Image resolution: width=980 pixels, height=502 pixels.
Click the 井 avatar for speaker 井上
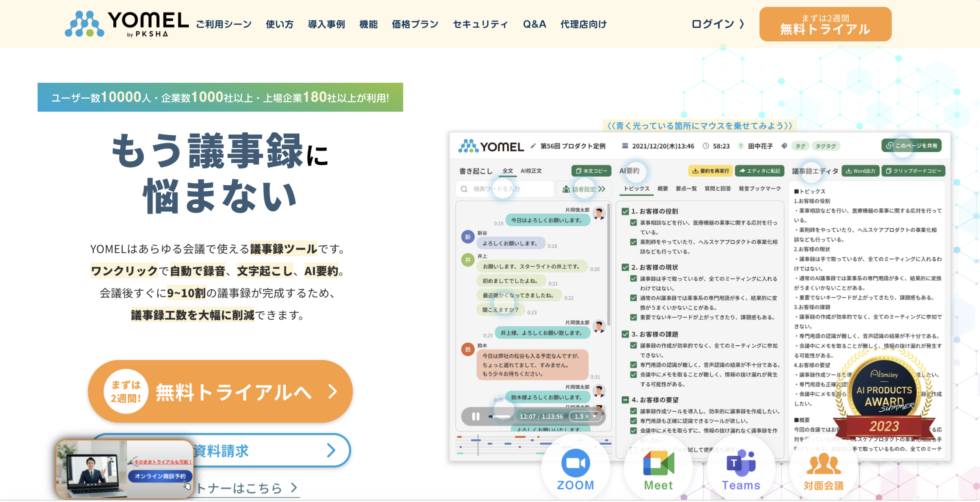click(468, 260)
